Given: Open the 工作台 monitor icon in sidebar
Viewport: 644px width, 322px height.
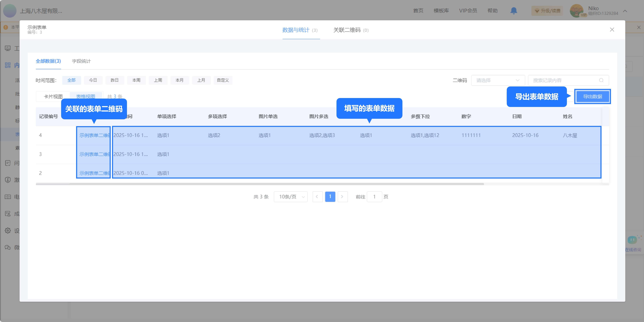Looking at the screenshot, I should (x=8, y=48).
